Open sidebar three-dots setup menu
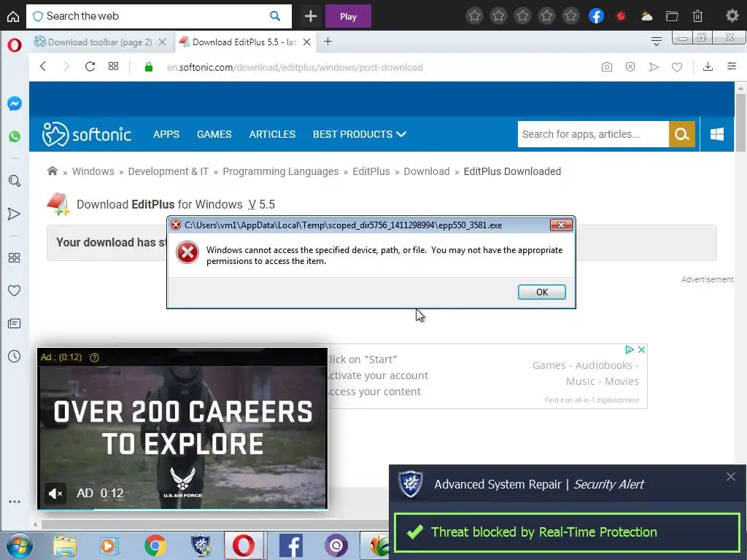Screen dimensions: 747x560 pyautogui.click(x=15, y=502)
